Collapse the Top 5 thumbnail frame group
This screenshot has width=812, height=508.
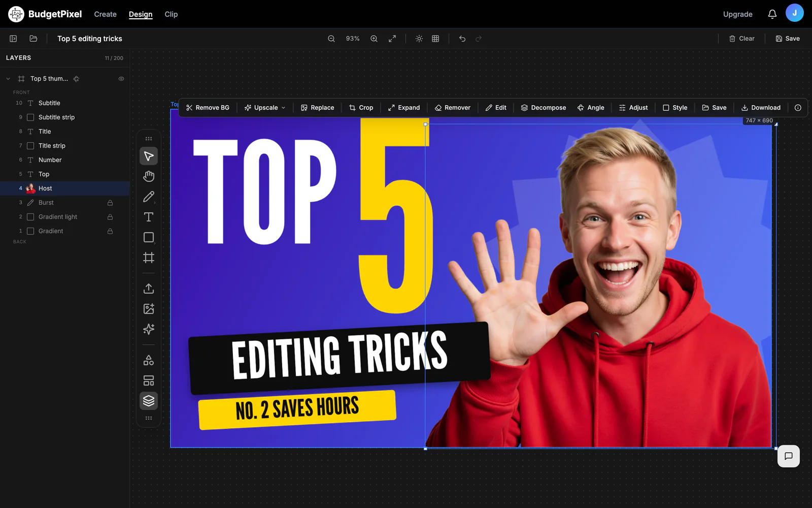(8, 79)
